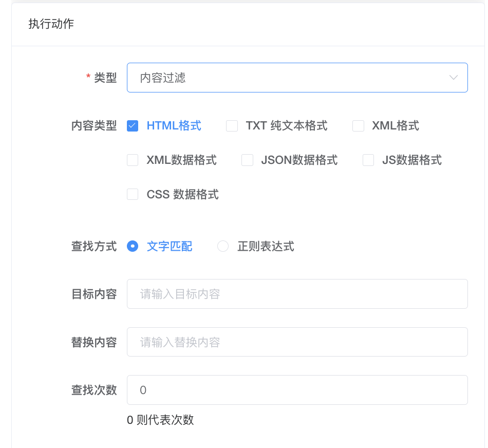Click the chevron arrow in 类型 select
Image resolution: width=488 pixels, height=448 pixels.
[453, 78]
